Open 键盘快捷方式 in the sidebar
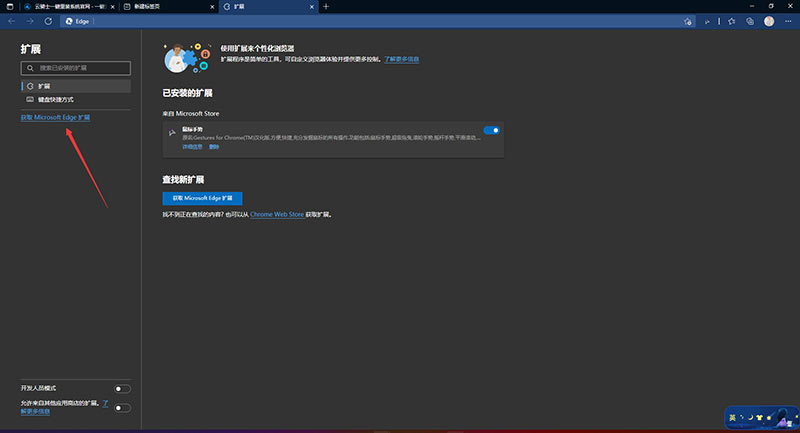The image size is (800, 433). tap(76, 99)
